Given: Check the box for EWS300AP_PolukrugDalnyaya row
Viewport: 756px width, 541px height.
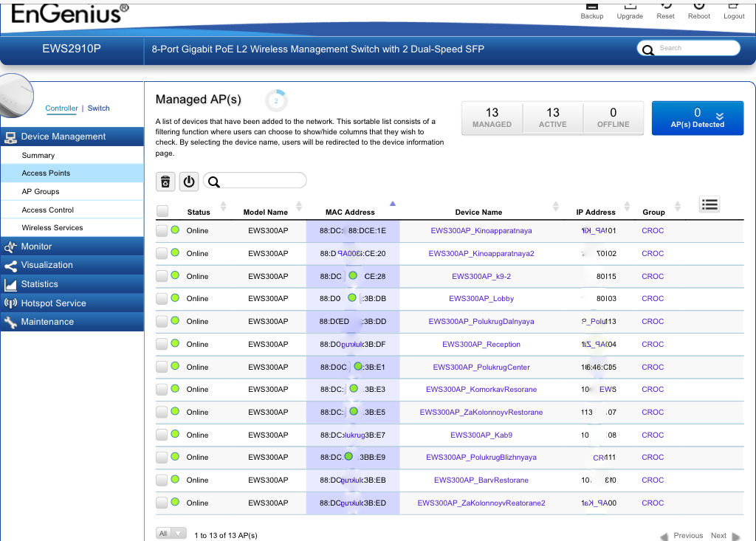Looking at the screenshot, I should (162, 321).
